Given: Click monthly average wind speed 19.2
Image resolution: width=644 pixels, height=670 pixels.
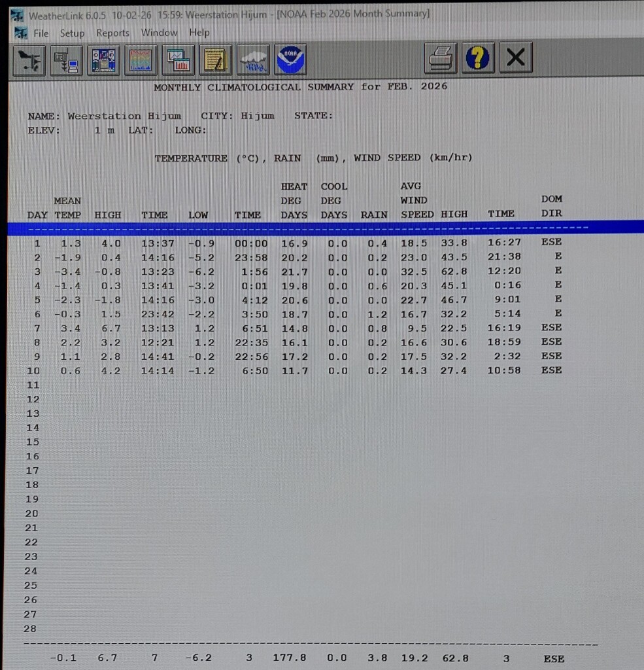Looking at the screenshot, I should [415, 658].
